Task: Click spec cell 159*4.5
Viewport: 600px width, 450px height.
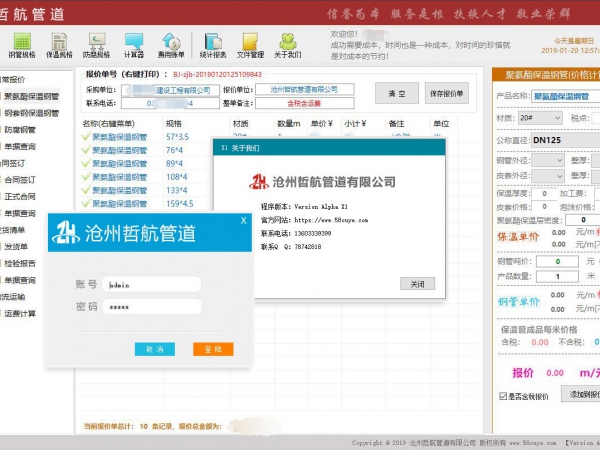Action: pos(179,204)
